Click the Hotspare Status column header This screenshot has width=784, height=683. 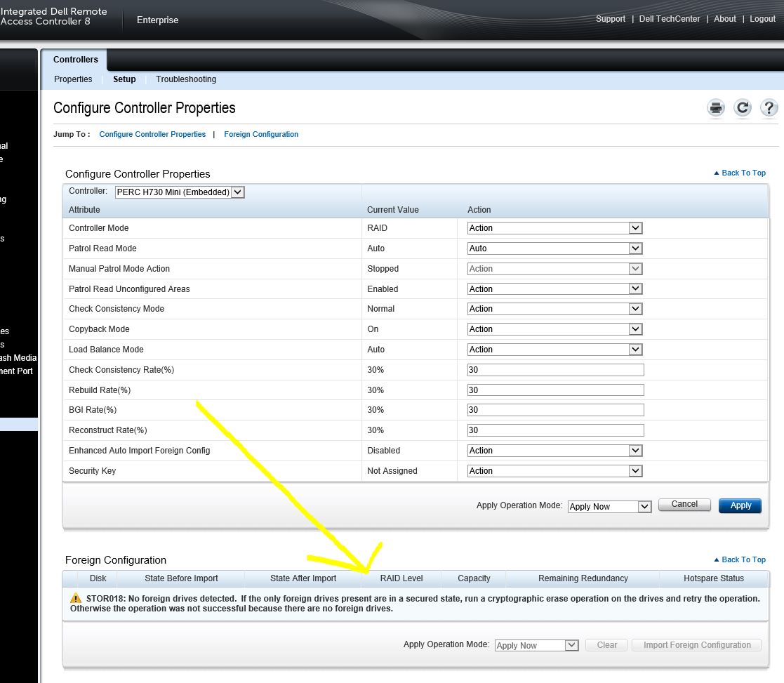714,578
